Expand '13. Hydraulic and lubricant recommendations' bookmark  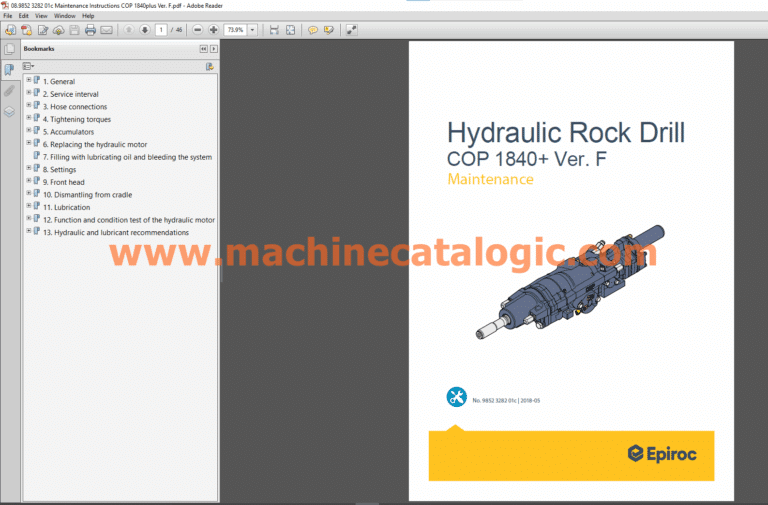pos(29,231)
